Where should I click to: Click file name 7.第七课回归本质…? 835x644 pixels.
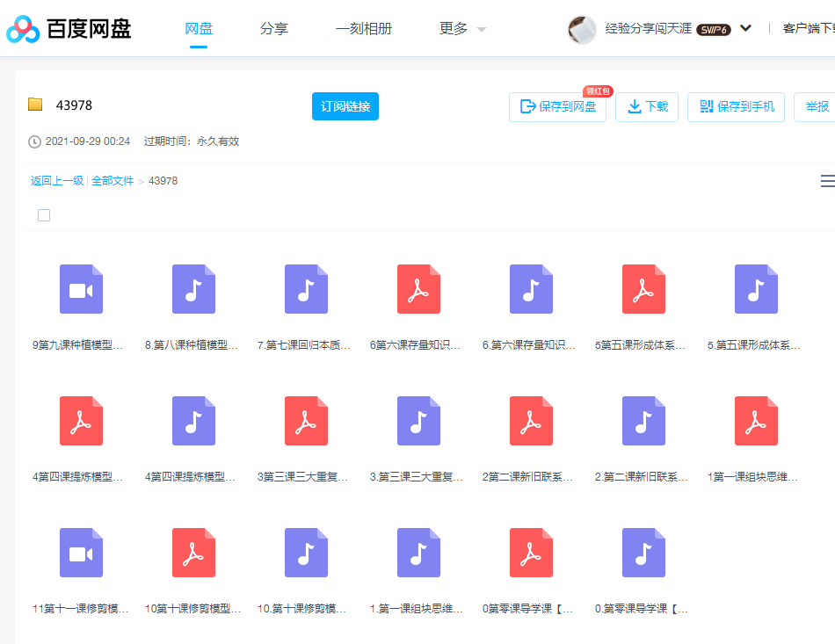coord(304,345)
